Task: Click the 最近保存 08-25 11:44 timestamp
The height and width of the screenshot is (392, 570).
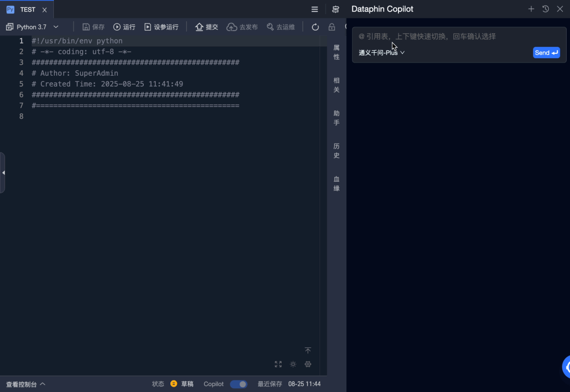Action: [x=289, y=384]
